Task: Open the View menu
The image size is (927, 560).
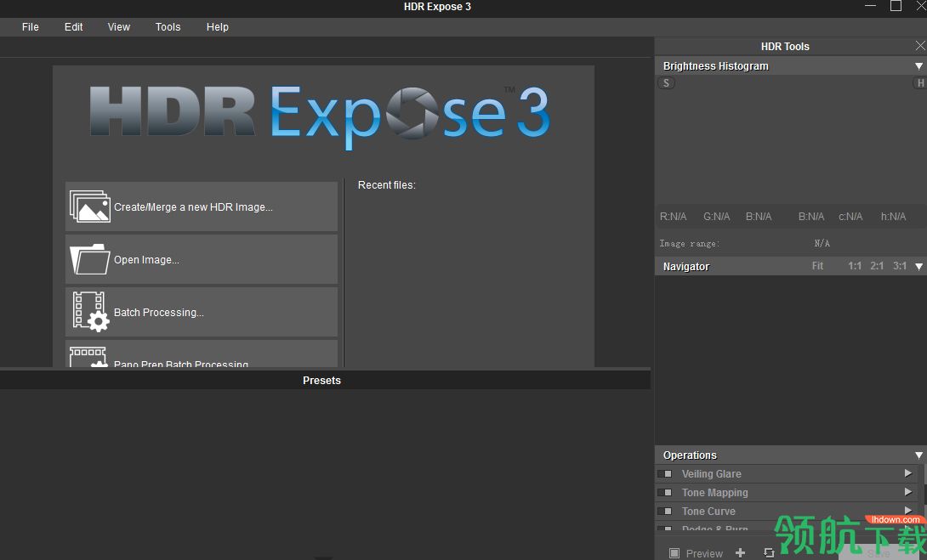Action: (119, 27)
